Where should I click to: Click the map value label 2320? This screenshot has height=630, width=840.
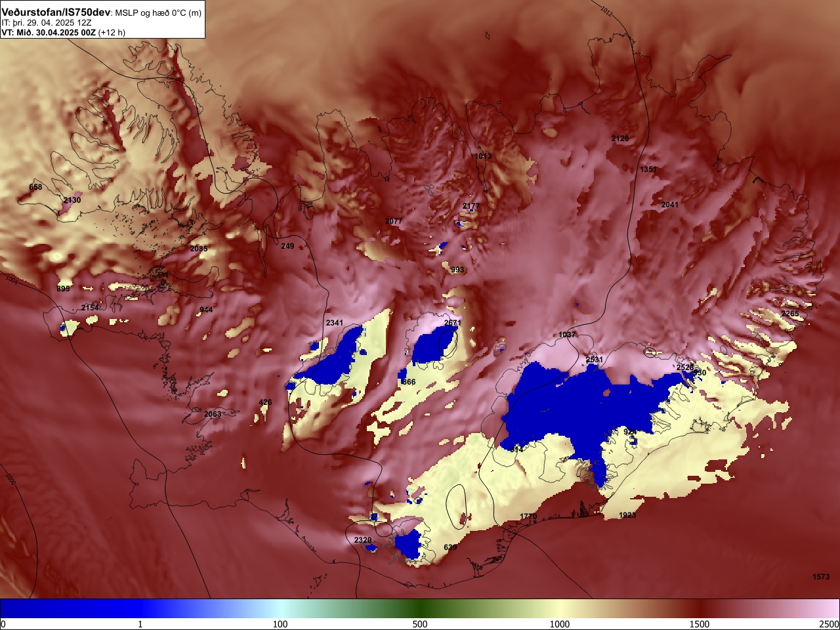pos(363,540)
